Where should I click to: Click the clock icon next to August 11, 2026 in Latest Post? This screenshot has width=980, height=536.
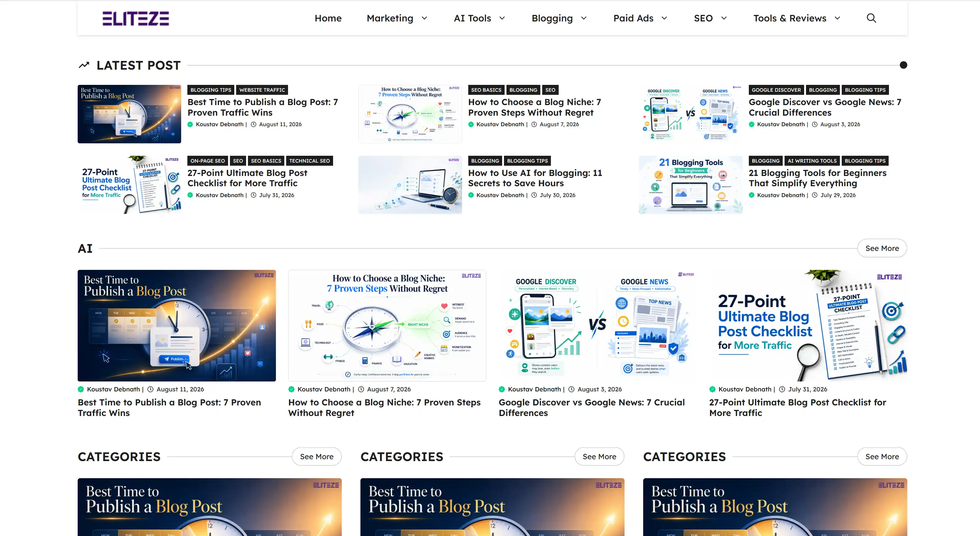click(x=253, y=124)
